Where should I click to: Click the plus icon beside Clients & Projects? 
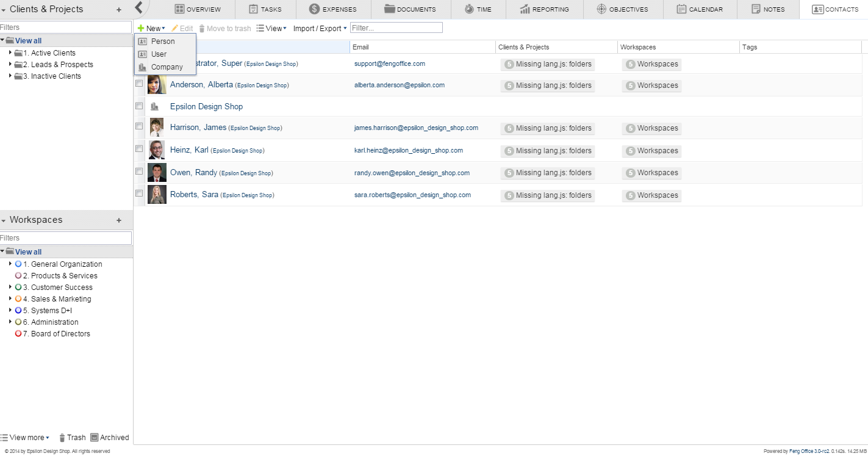pyautogui.click(x=119, y=10)
